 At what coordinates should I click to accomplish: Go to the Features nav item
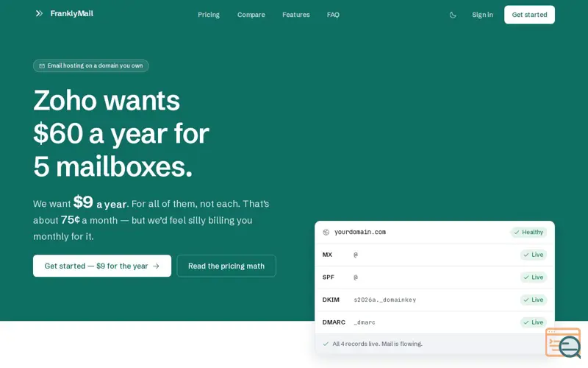[296, 15]
